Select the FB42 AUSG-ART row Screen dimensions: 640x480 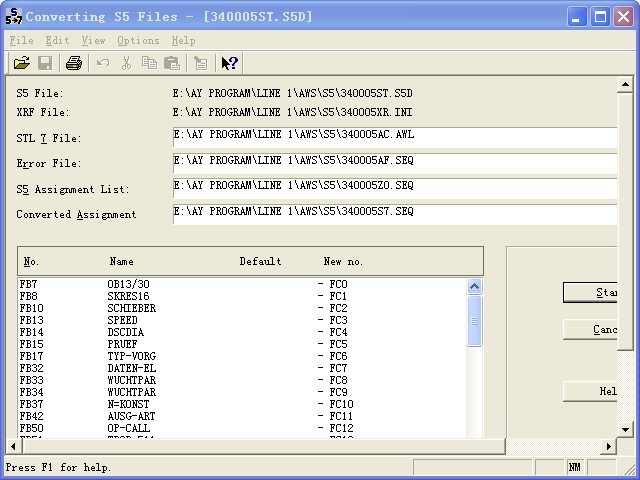(242, 416)
